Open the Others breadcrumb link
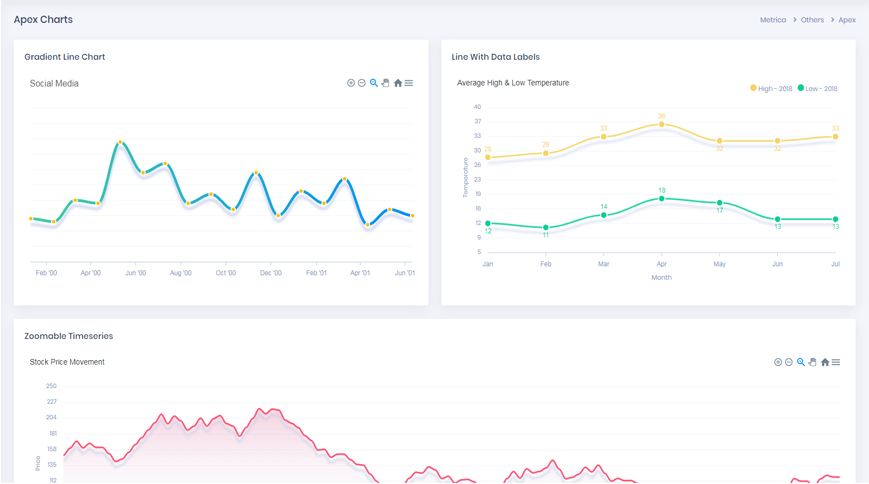The image size is (869, 484). pyautogui.click(x=812, y=20)
